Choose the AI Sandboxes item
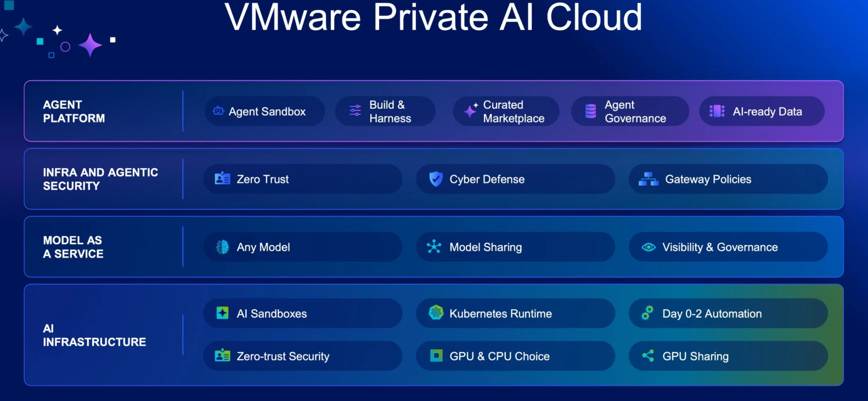The width and height of the screenshot is (868, 401). (303, 313)
